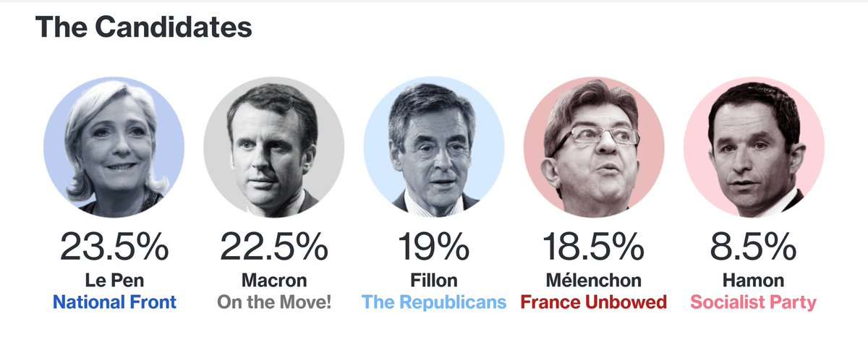Image resolution: width=868 pixels, height=345 pixels.
Task: Click Fillon's circular portrait
Action: tap(434, 148)
